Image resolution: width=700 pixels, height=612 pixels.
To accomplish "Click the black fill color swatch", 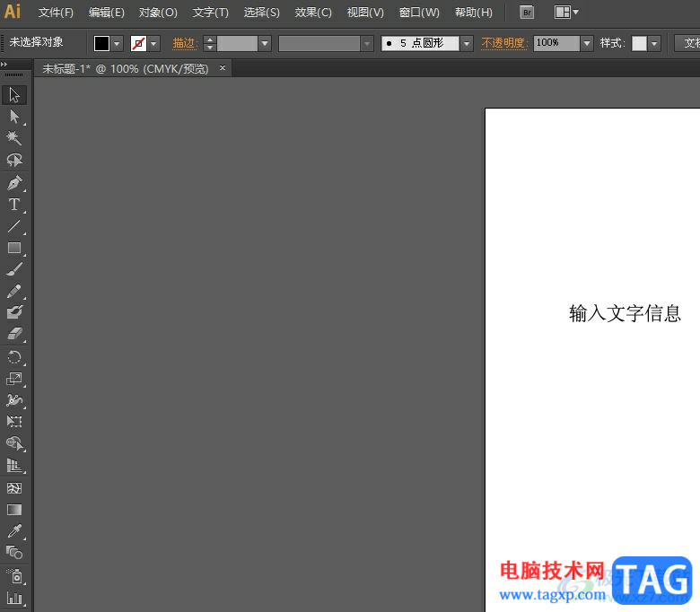I will 101,43.
